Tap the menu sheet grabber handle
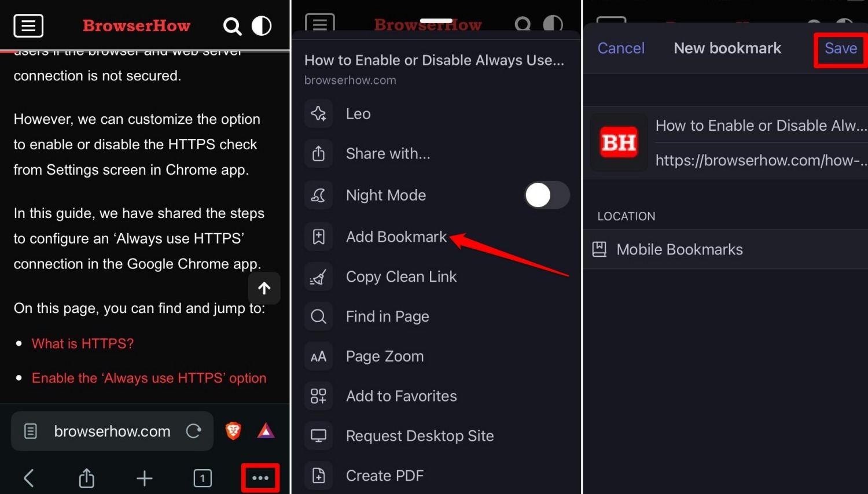Screen dimensions: 868x494 pyautogui.click(x=436, y=21)
